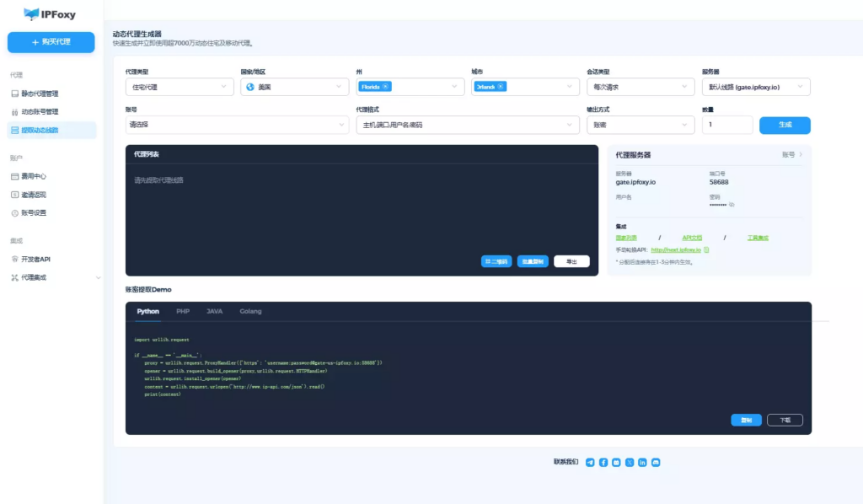Click the Facebook icon in footer
Image resolution: width=863 pixels, height=504 pixels.
click(603, 463)
